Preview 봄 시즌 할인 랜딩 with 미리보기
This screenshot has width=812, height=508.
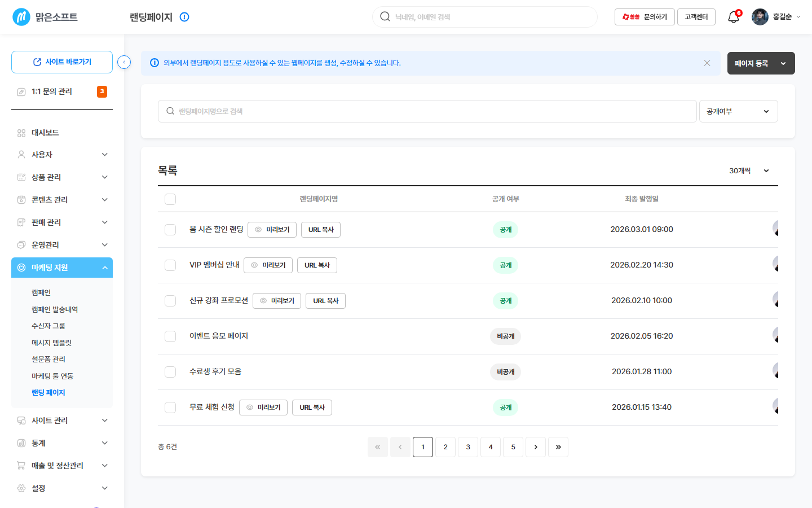272,230
